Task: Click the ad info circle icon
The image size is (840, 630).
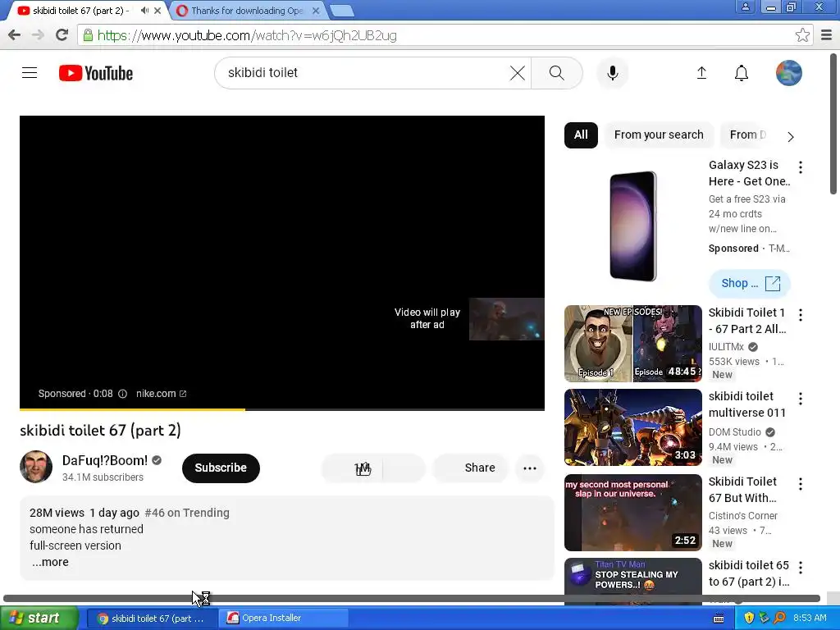Action: 122,394
